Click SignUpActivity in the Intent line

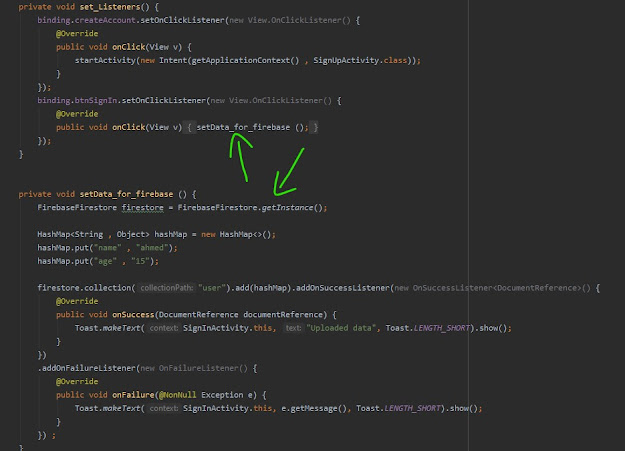346,60
